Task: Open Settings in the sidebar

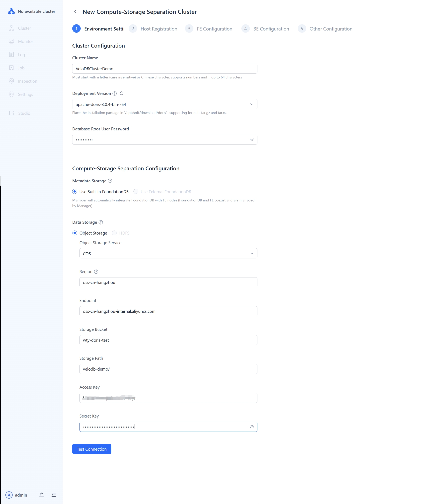Action: 25,94
